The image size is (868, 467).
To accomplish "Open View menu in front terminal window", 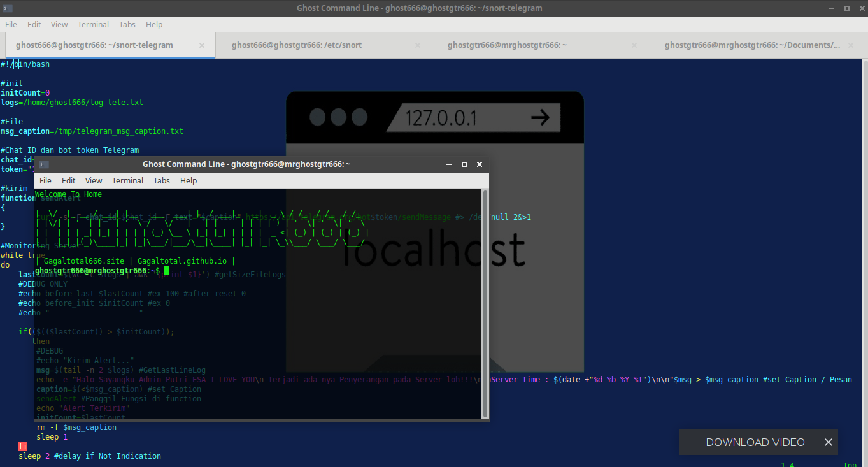I will pos(94,180).
